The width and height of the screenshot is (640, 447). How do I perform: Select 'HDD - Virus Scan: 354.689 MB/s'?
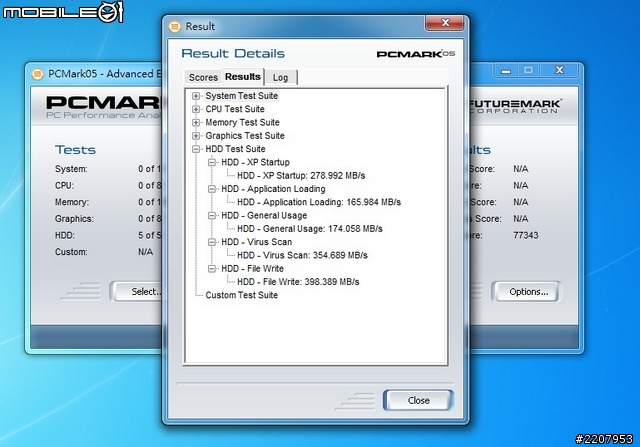(302, 256)
